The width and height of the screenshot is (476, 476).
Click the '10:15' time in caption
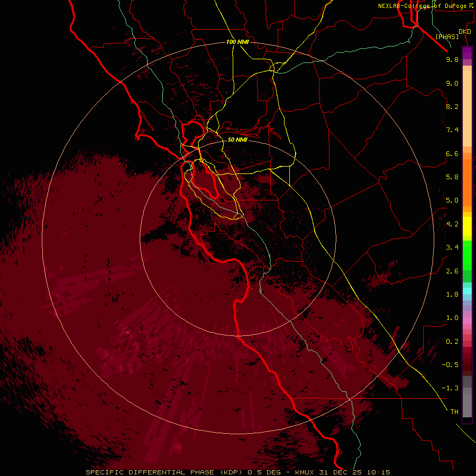click(x=378, y=472)
